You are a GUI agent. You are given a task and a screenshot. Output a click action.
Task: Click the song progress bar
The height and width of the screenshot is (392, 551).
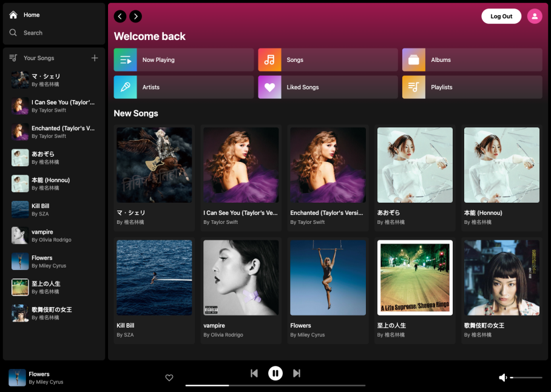click(x=275, y=385)
